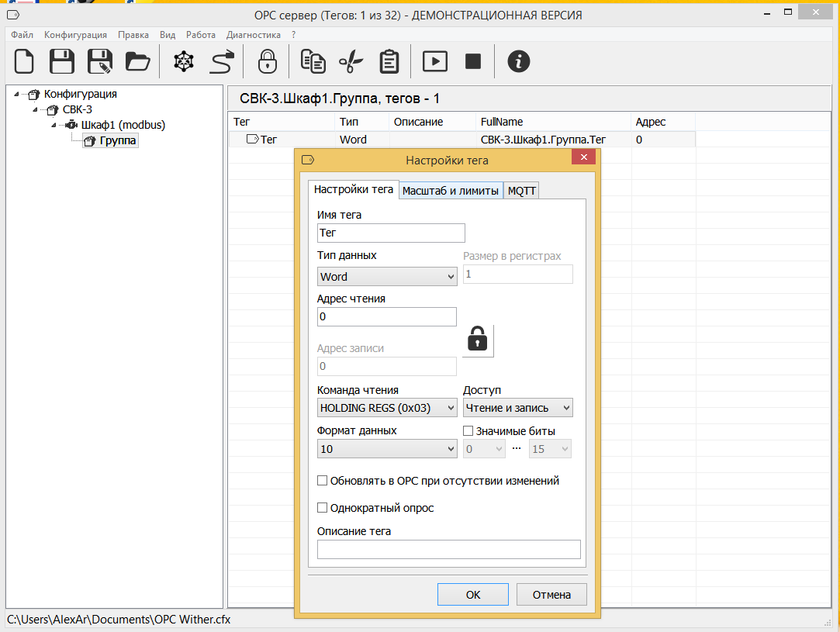Stop the OPC server square icon
This screenshot has height=632, width=840.
pyautogui.click(x=473, y=61)
